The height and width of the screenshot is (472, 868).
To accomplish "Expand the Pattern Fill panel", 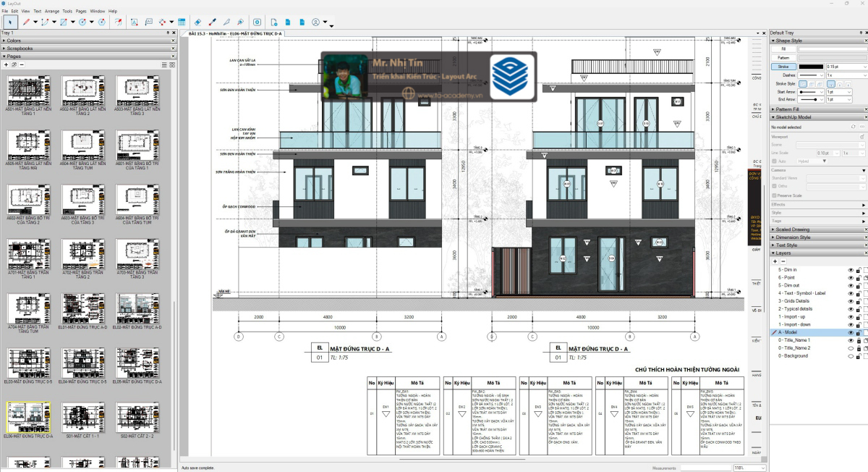I will 818,109.
